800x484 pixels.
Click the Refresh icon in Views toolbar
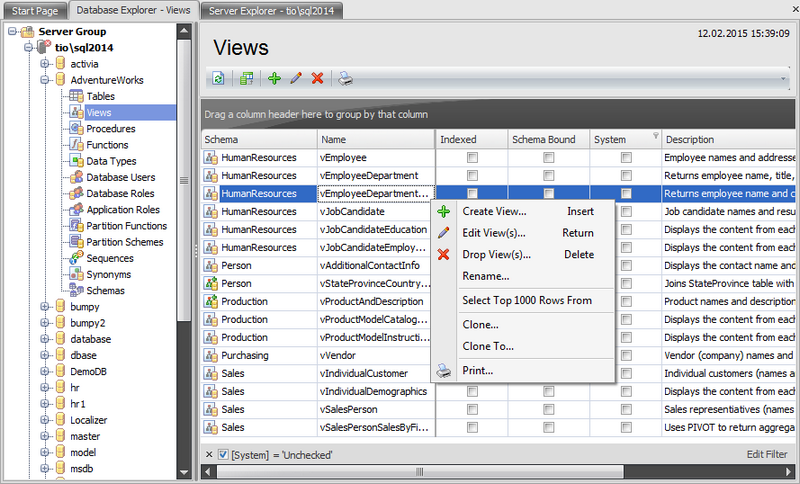tap(218, 78)
